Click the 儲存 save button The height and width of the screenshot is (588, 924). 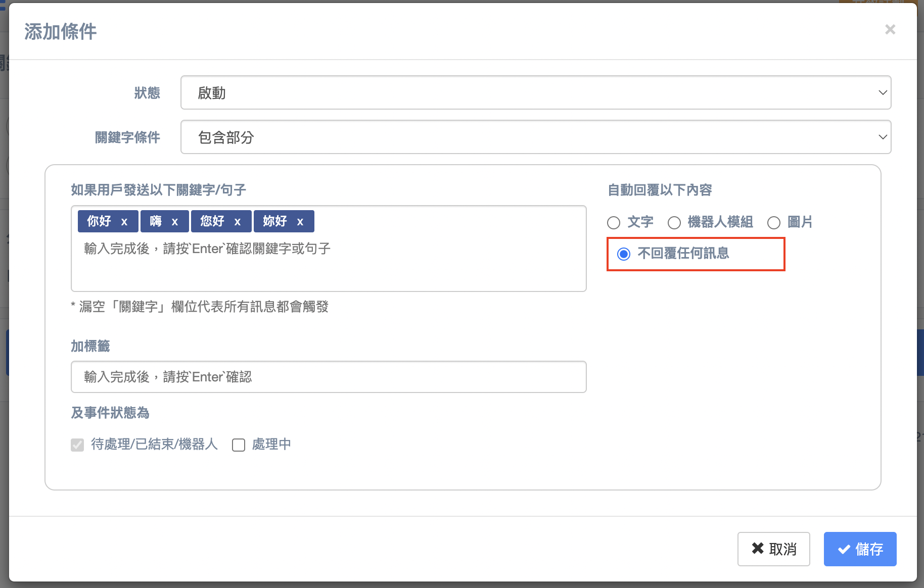[860, 549]
